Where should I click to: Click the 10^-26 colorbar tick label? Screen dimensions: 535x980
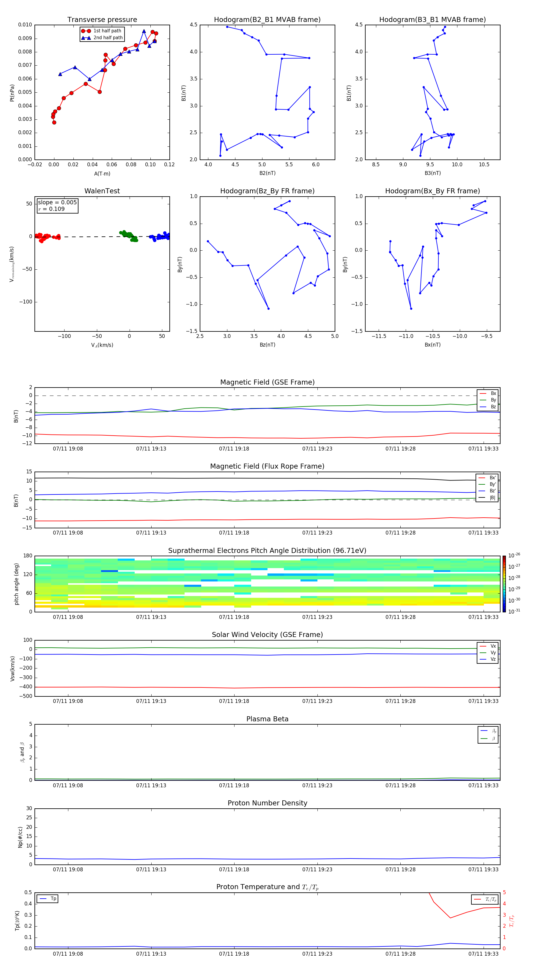[514, 555]
